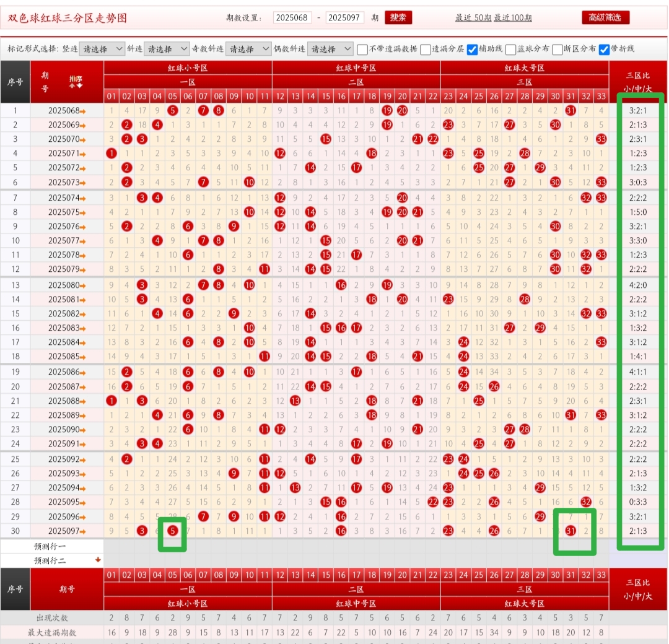Open the 偶数斜连 dropdown
This screenshot has height=644, width=669.
pos(330,49)
